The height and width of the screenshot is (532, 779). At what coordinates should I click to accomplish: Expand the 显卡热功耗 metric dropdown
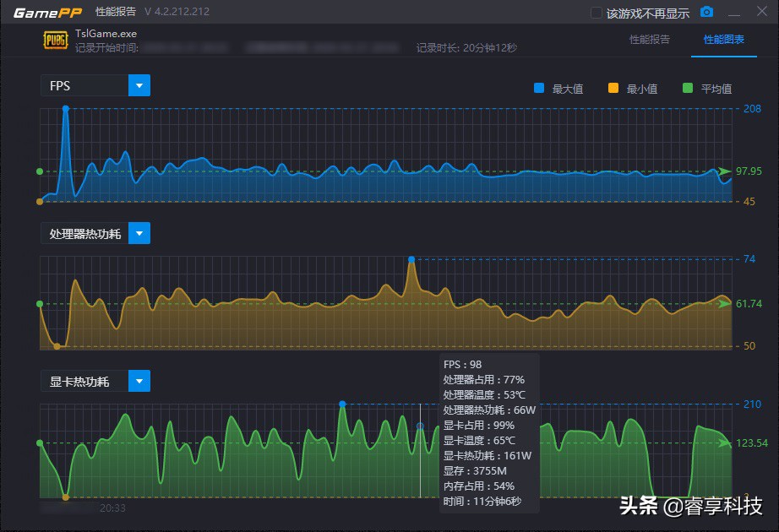pyautogui.click(x=139, y=381)
